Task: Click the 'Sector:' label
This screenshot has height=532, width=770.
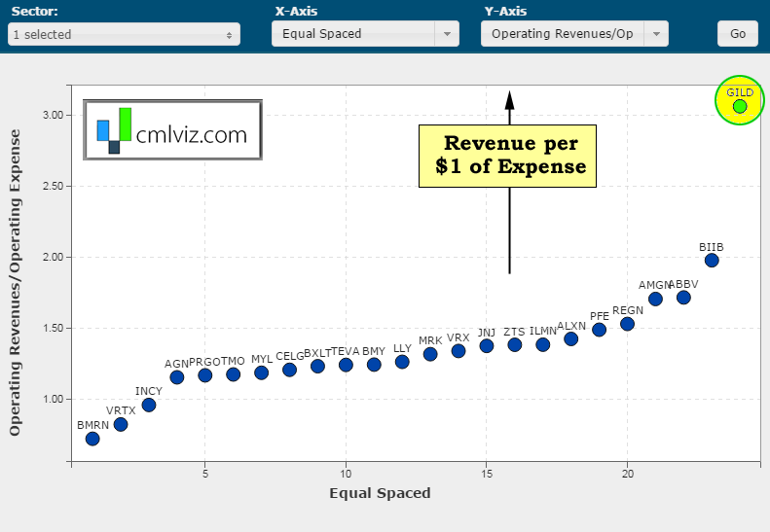Action: pos(34,12)
